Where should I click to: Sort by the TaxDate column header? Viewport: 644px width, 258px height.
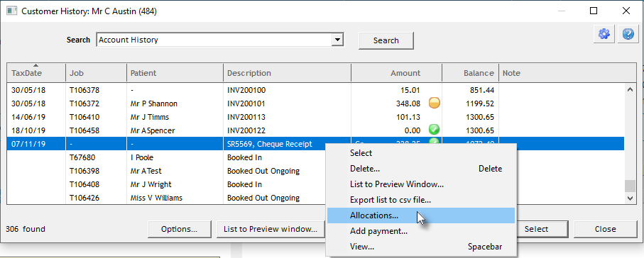[x=36, y=73]
